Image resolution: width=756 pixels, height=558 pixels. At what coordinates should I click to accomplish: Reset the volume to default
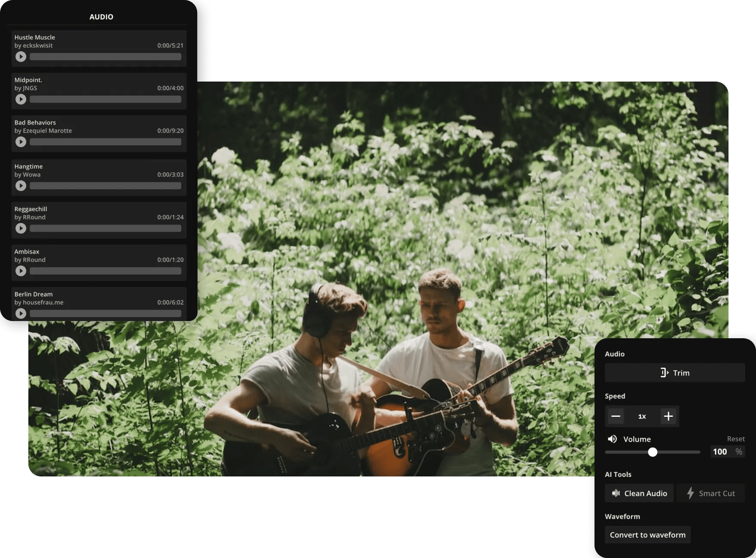point(735,439)
